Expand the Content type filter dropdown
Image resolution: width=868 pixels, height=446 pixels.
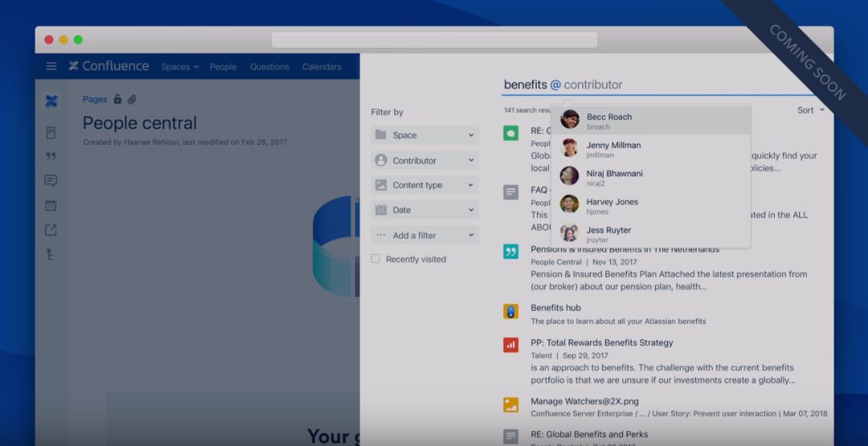tap(424, 185)
